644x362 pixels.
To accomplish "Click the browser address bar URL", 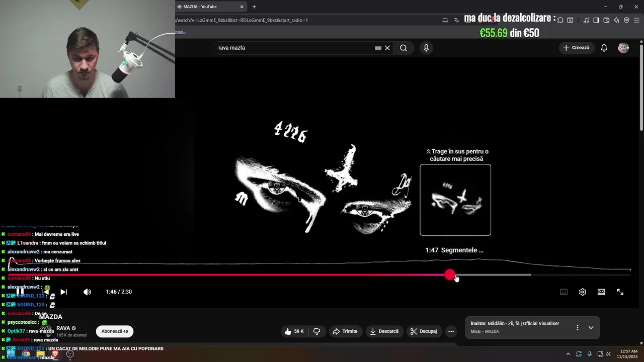I will click(x=242, y=20).
